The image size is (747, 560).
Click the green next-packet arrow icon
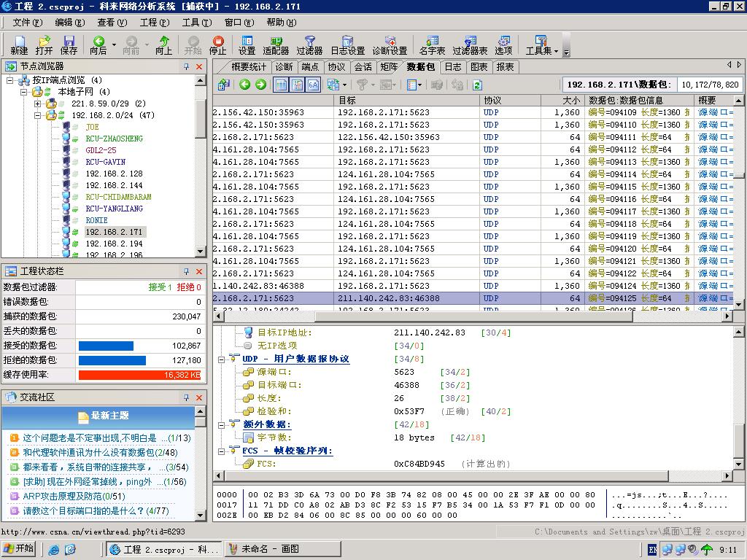(260, 85)
